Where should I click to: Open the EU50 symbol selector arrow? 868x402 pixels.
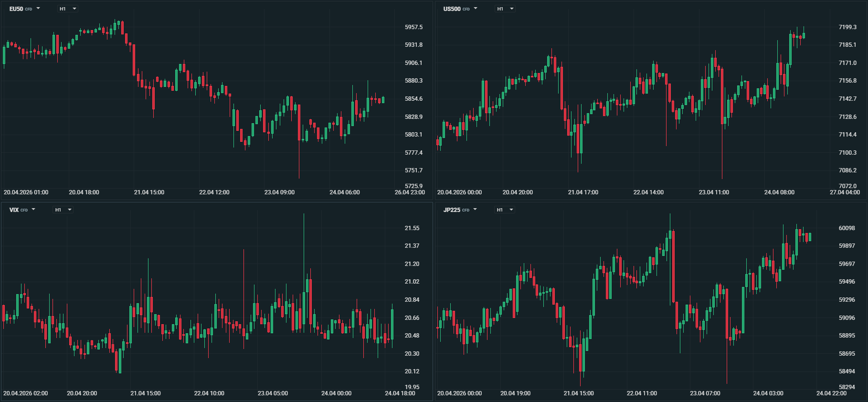[x=38, y=9]
